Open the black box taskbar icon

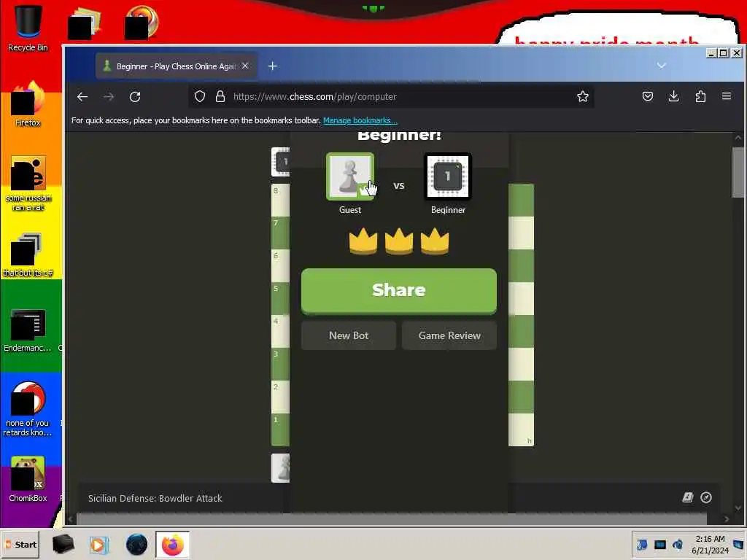[63, 544]
